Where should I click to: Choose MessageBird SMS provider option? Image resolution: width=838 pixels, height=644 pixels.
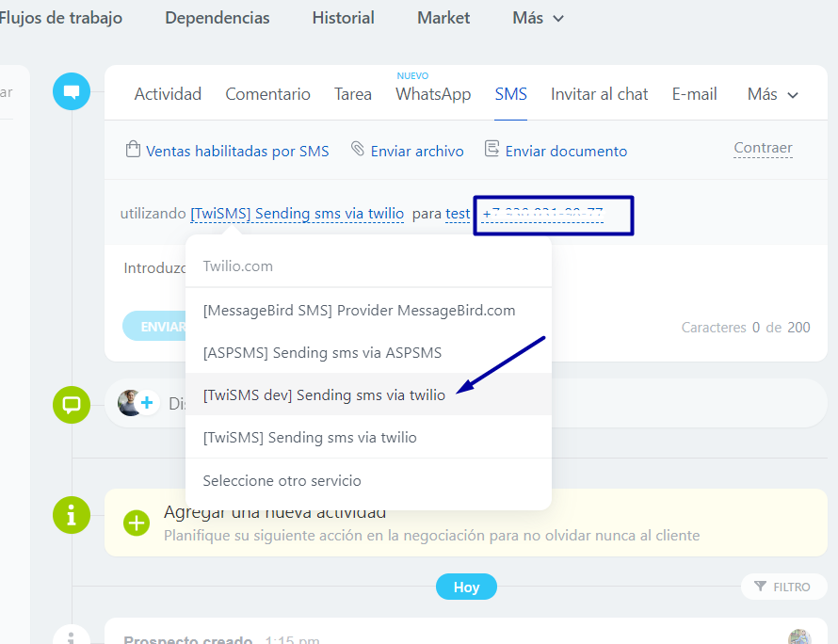click(359, 310)
